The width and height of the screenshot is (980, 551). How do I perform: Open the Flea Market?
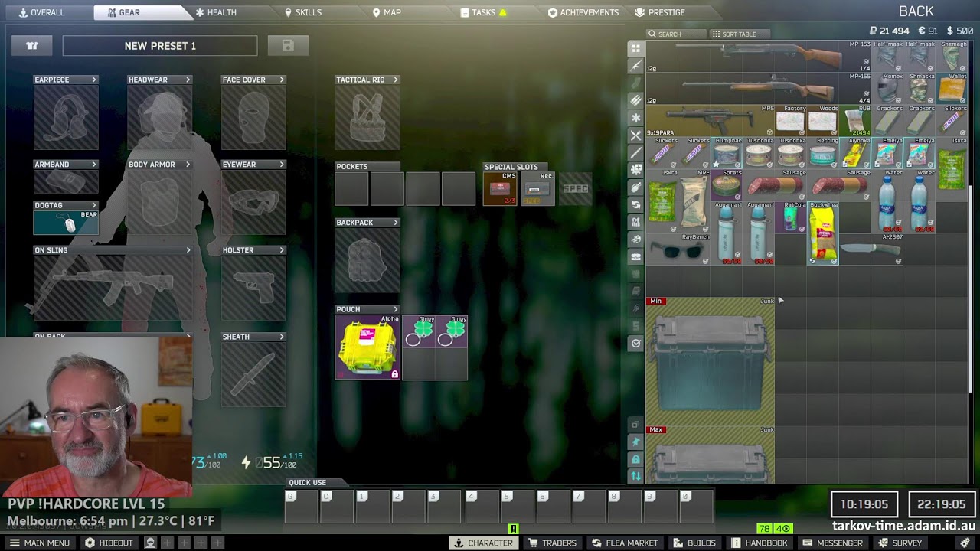(625, 543)
